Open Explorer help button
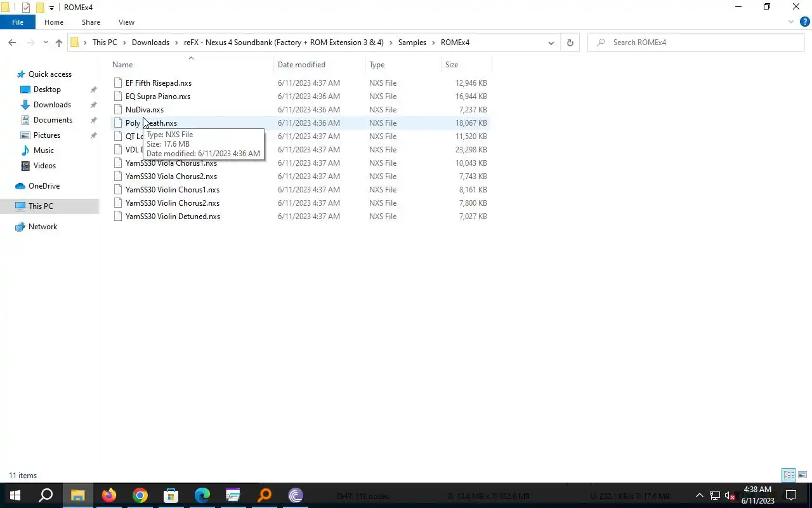This screenshot has height=508, width=812. [804, 22]
